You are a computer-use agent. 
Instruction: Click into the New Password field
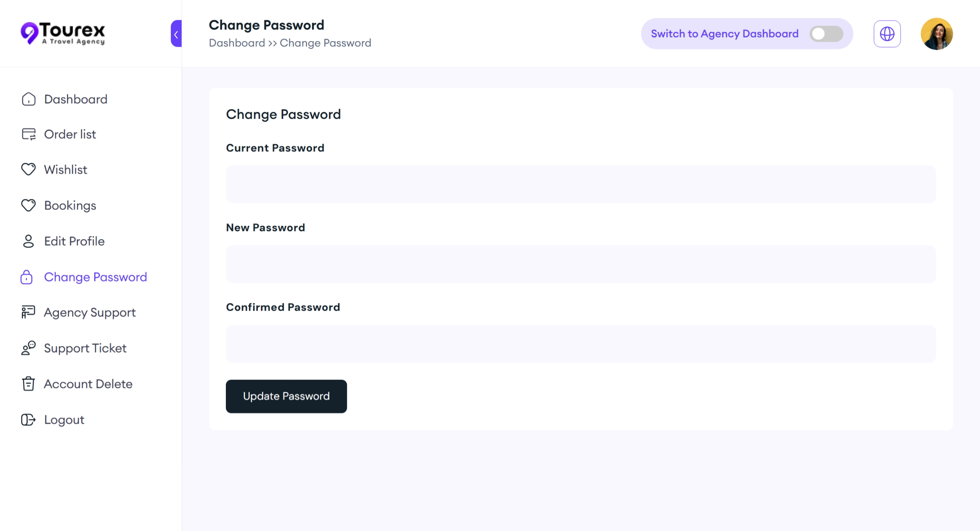click(581, 264)
